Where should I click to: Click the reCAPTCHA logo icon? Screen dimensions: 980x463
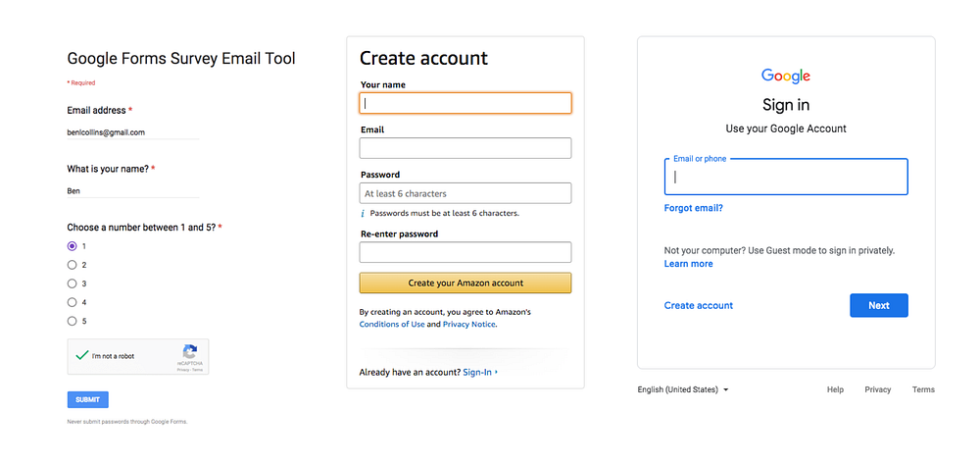click(x=190, y=351)
